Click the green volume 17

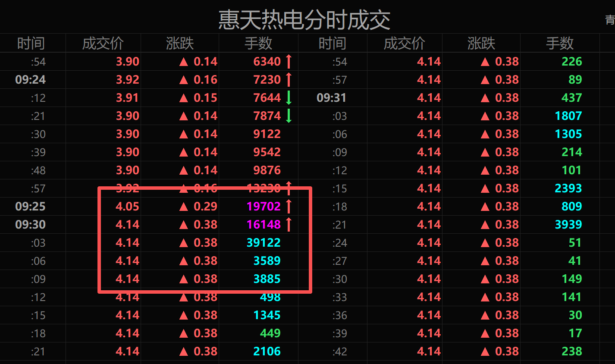[x=575, y=333]
